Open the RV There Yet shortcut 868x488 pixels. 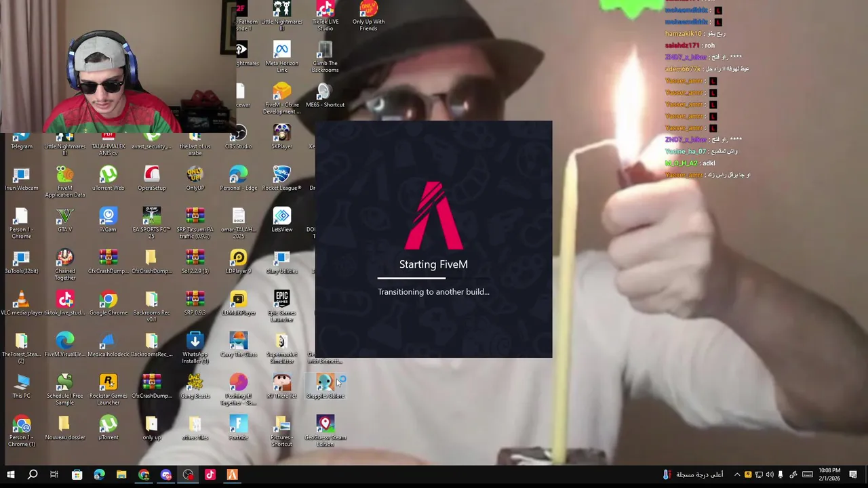(x=282, y=386)
